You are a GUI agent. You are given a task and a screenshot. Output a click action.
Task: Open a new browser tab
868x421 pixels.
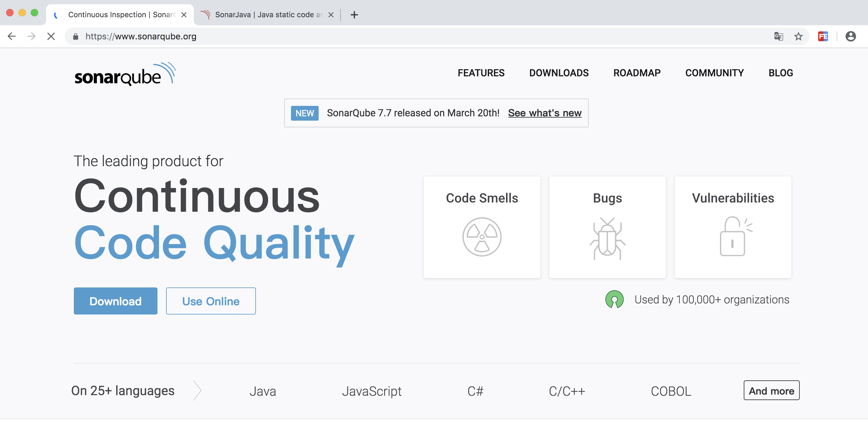354,15
